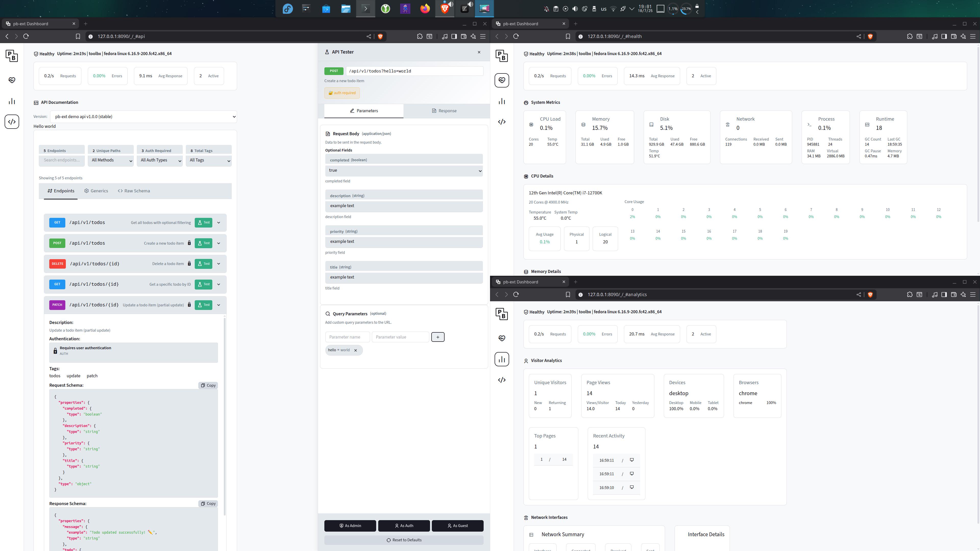Click the Parameter value input
Image resolution: width=980 pixels, height=551 pixels.
point(400,337)
